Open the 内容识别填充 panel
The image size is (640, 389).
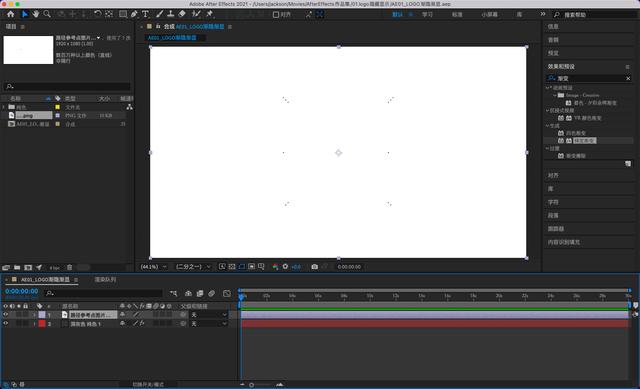coord(564,242)
